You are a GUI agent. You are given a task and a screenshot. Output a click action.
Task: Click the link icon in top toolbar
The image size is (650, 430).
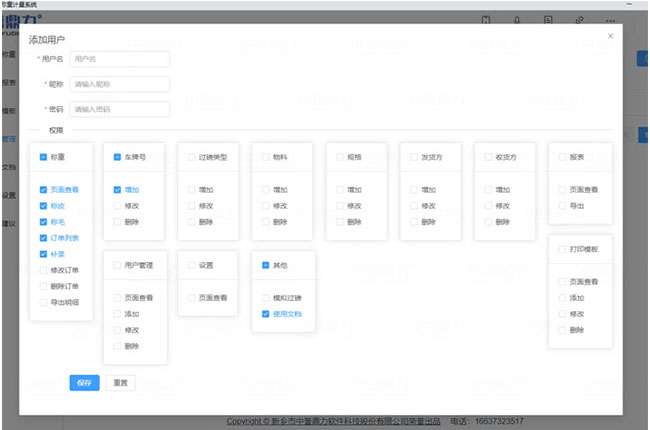pyautogui.click(x=579, y=19)
